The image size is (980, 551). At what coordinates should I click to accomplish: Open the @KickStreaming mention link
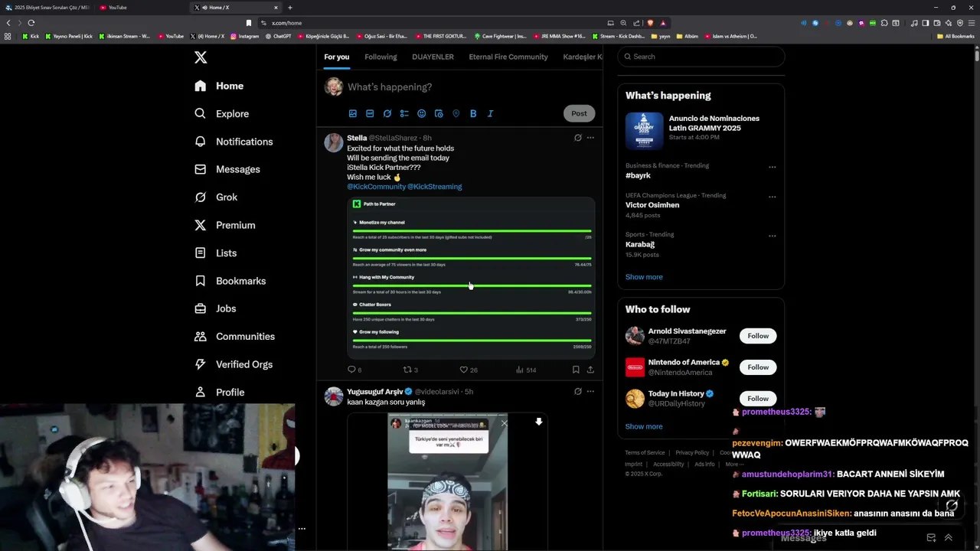[434, 187]
